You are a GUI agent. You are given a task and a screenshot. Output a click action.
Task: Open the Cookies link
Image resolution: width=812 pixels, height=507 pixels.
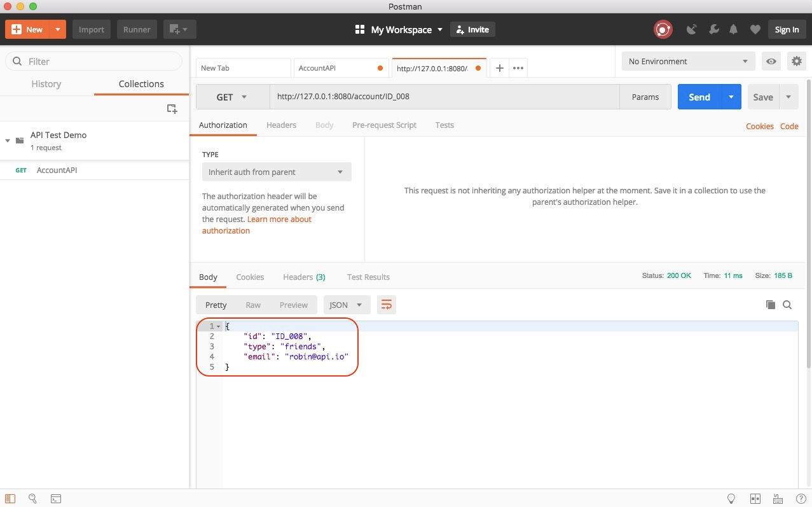tap(760, 126)
